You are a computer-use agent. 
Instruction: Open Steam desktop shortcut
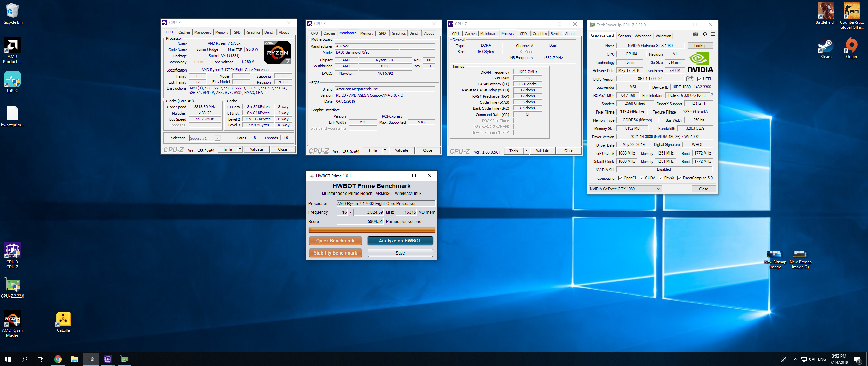tap(826, 49)
